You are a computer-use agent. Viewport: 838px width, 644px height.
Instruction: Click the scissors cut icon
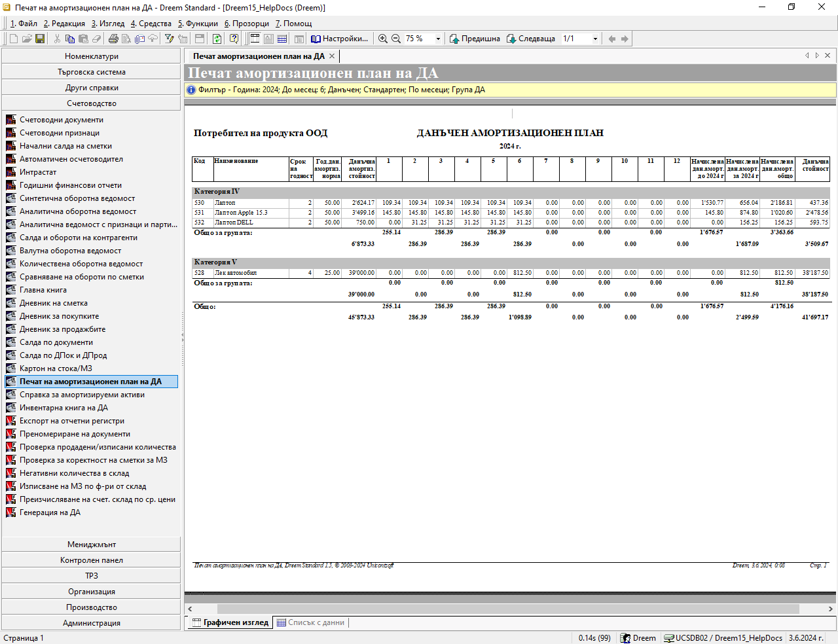pyautogui.click(x=58, y=39)
